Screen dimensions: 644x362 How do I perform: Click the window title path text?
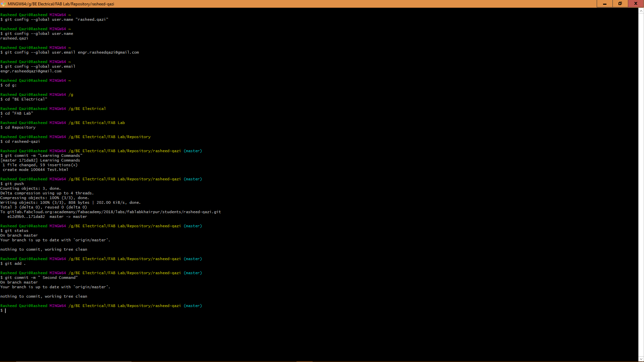pyautogui.click(x=61, y=4)
